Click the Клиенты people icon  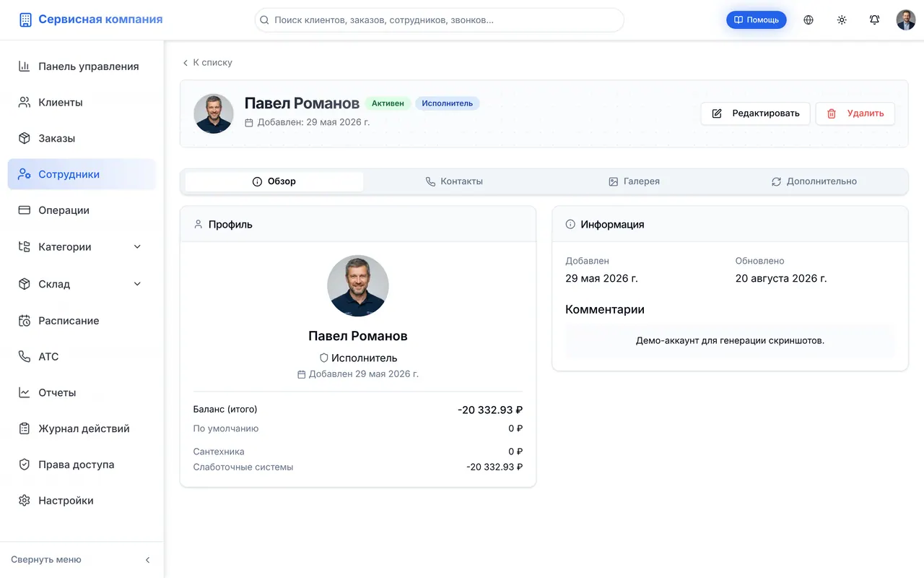click(25, 103)
